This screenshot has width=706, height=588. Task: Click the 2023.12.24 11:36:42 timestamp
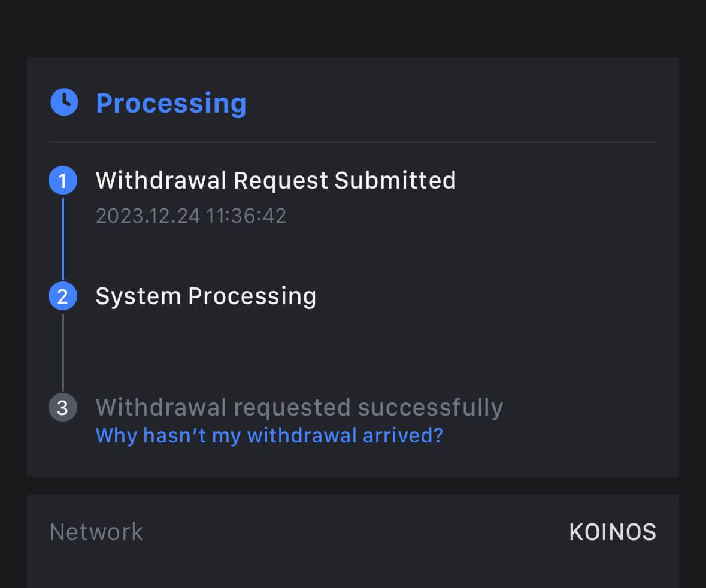pos(191,216)
